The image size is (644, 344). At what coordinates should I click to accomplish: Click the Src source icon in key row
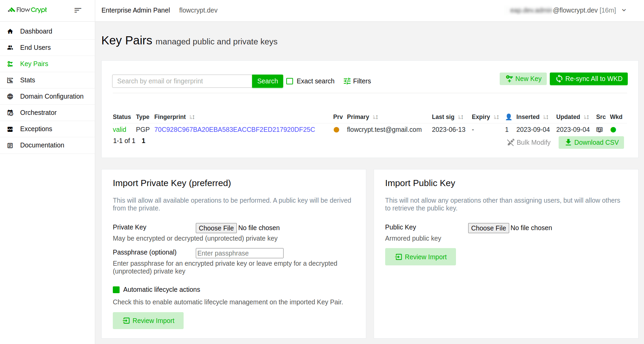coord(600,129)
